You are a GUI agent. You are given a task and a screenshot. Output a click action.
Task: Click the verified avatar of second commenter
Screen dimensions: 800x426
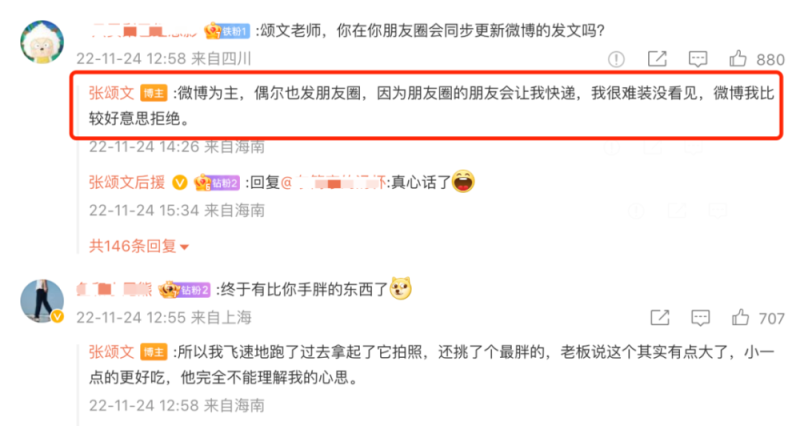click(42, 301)
